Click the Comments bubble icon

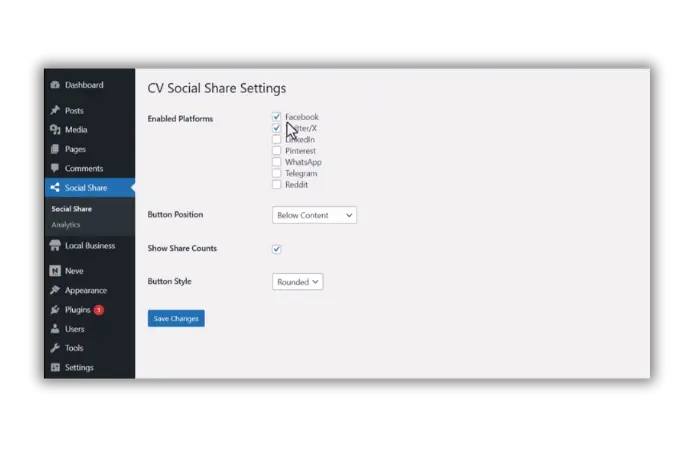click(x=54, y=168)
